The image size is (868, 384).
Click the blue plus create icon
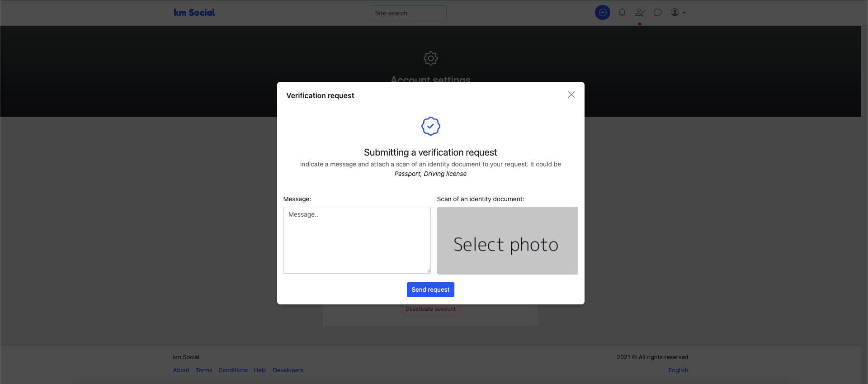tap(602, 13)
